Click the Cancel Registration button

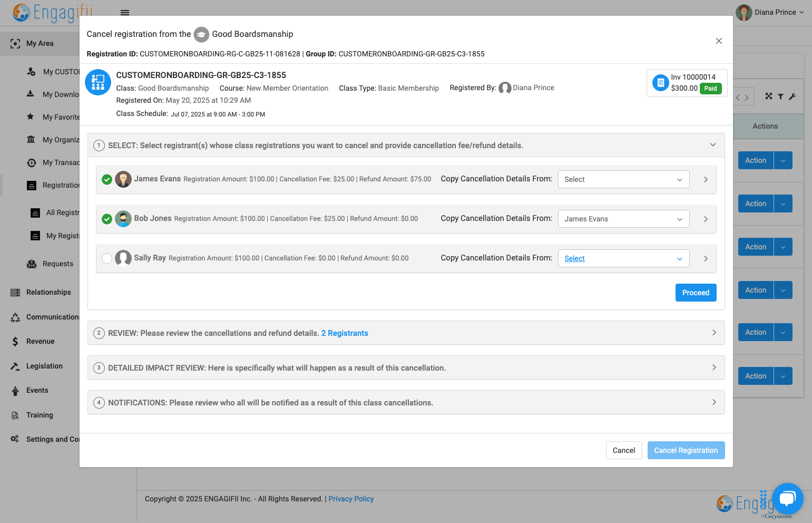pyautogui.click(x=686, y=450)
